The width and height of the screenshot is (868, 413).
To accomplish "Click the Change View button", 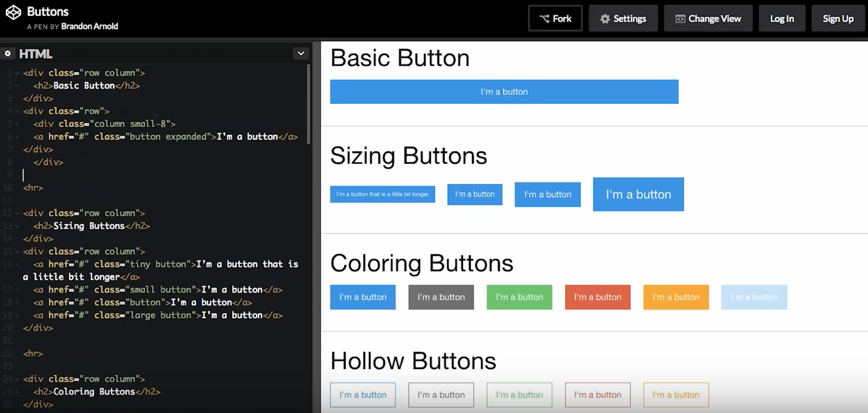I will pos(708,19).
